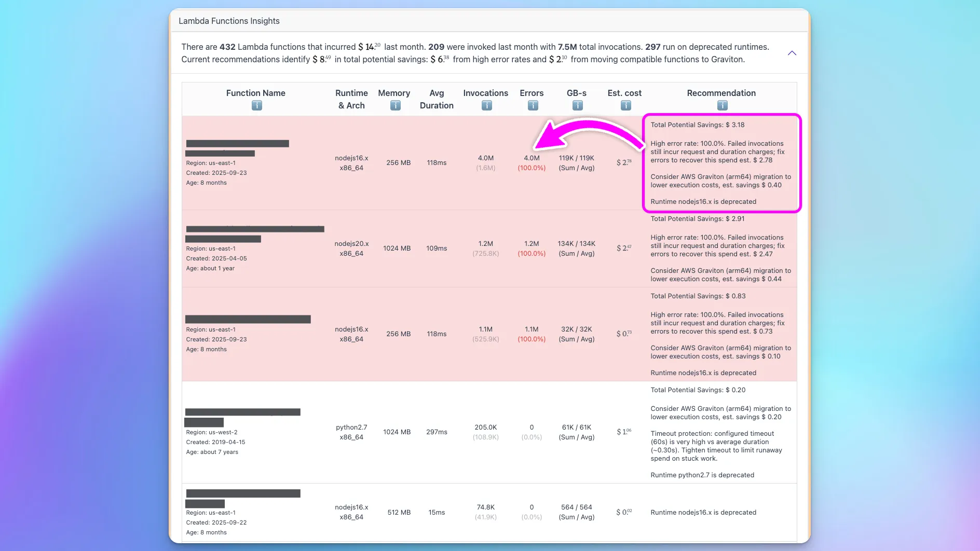Image resolution: width=980 pixels, height=551 pixels.
Task: Click Created: 2025-04-05 text
Action: pos(216,258)
